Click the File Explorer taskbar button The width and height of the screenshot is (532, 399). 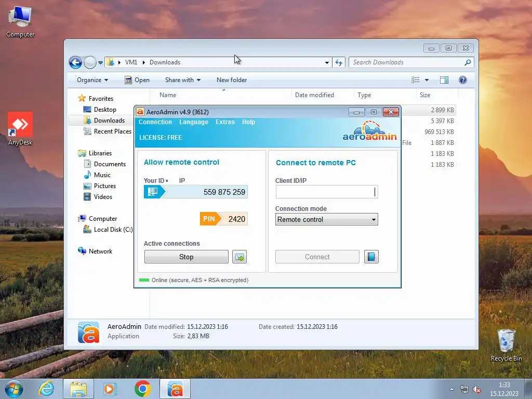pyautogui.click(x=78, y=389)
